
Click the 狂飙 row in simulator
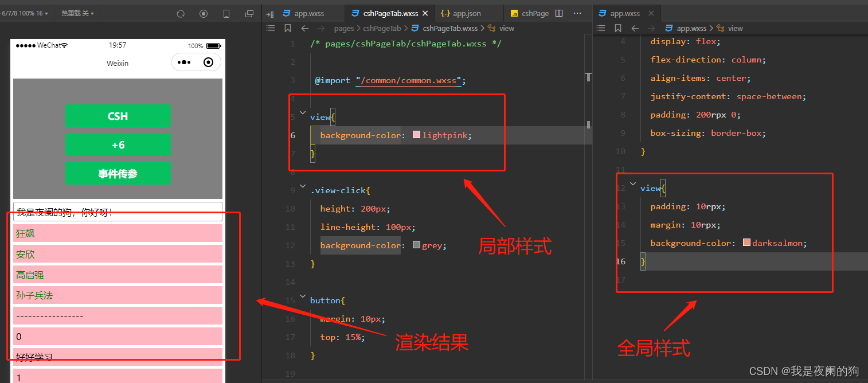point(118,233)
